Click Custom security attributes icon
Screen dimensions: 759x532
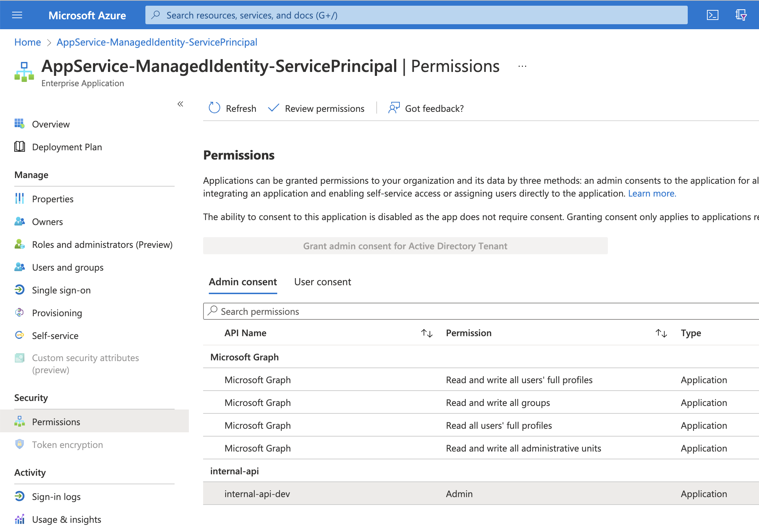click(20, 358)
